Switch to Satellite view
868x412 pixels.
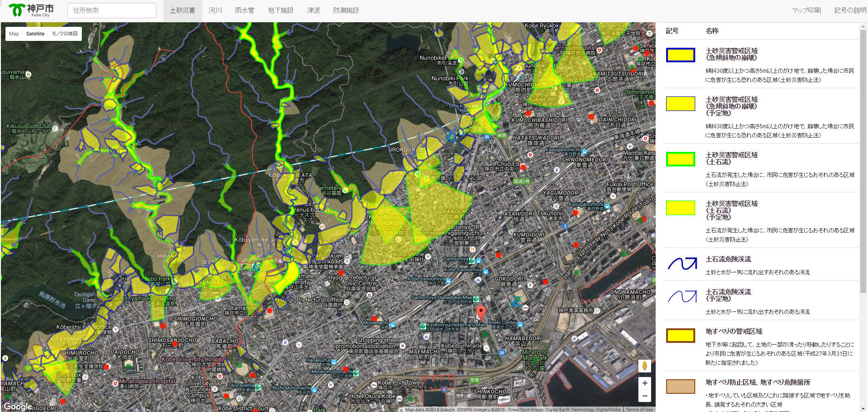click(x=35, y=34)
